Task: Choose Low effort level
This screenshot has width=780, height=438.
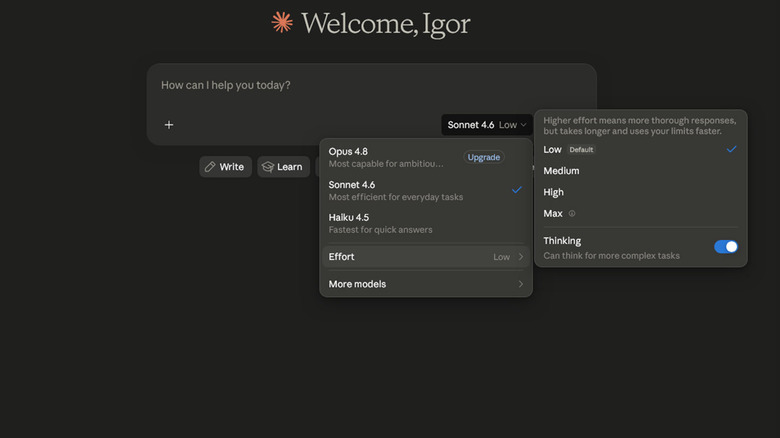Action: (x=640, y=149)
